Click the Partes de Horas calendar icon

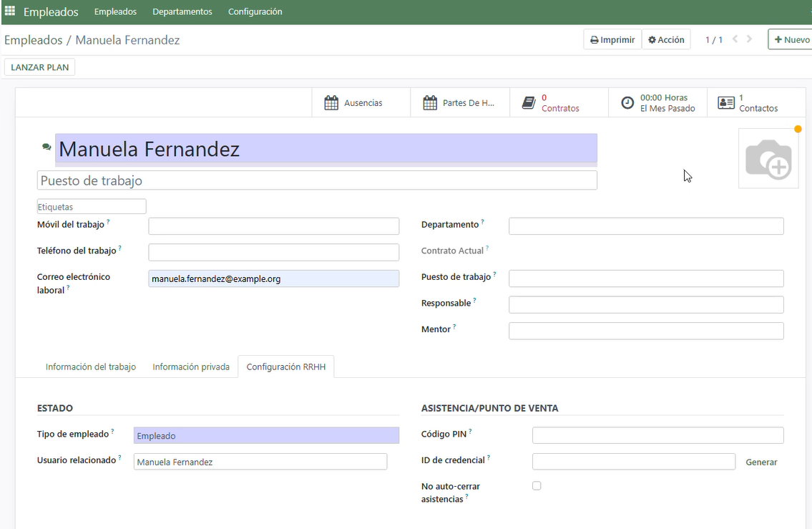pyautogui.click(x=430, y=103)
